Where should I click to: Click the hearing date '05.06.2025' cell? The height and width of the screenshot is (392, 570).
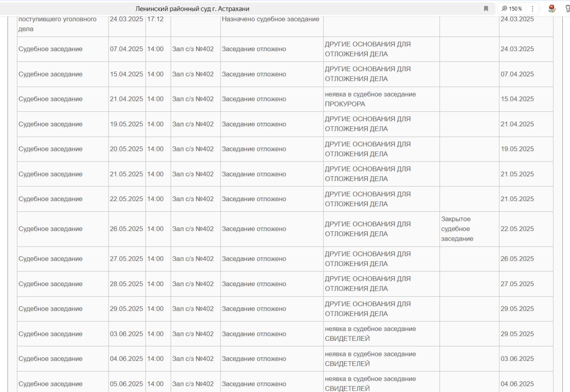pyautogui.click(x=126, y=384)
